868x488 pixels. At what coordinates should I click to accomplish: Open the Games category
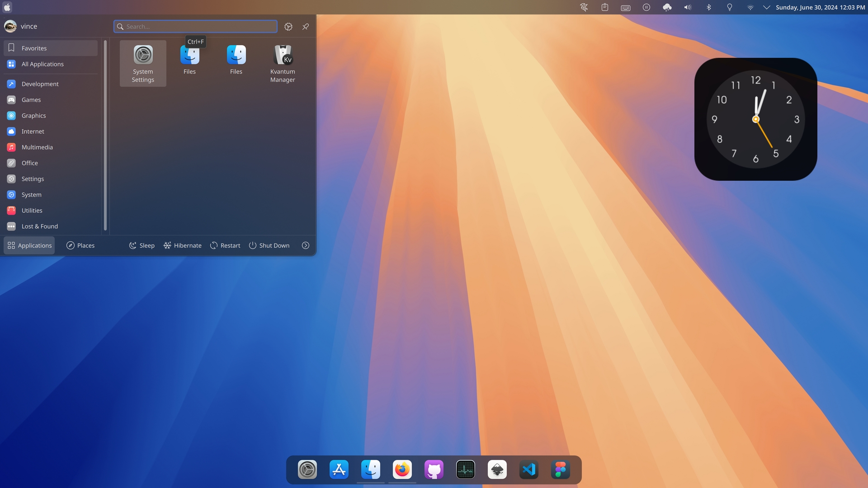[x=51, y=100]
